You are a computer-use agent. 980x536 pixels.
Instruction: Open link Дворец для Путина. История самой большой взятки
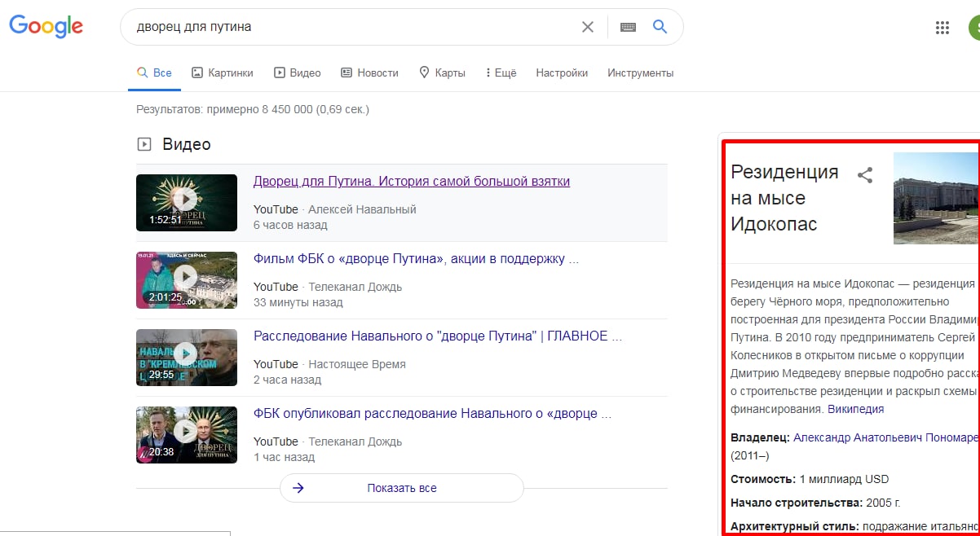coord(412,181)
